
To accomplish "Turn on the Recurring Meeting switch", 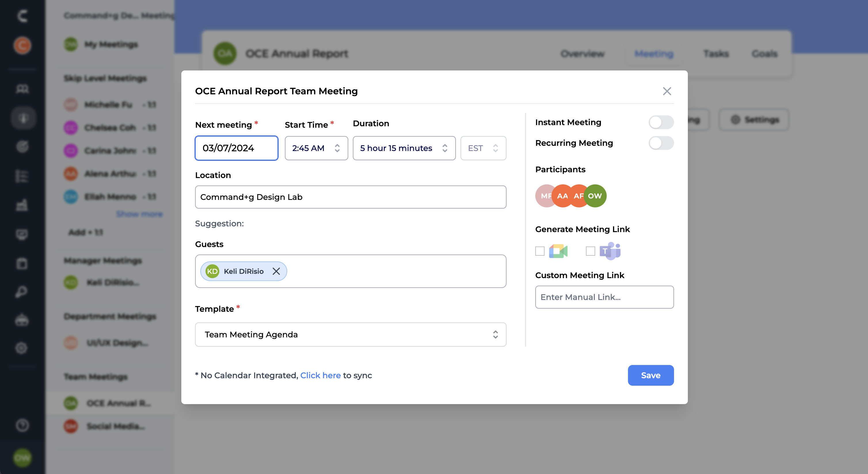I will (x=661, y=143).
